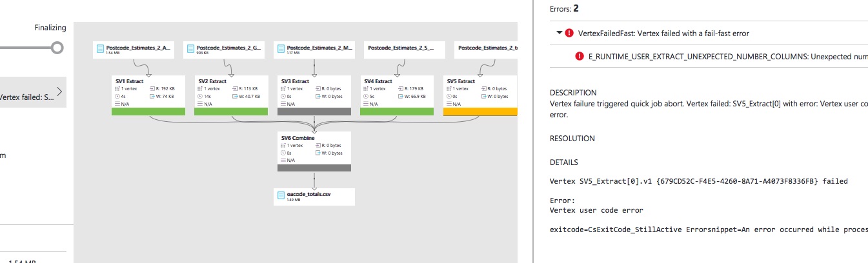Viewport: 868px width, 263px height.
Task: Click the E_RUNTIME_USER_EXTRACT error icon
Action: (579, 57)
